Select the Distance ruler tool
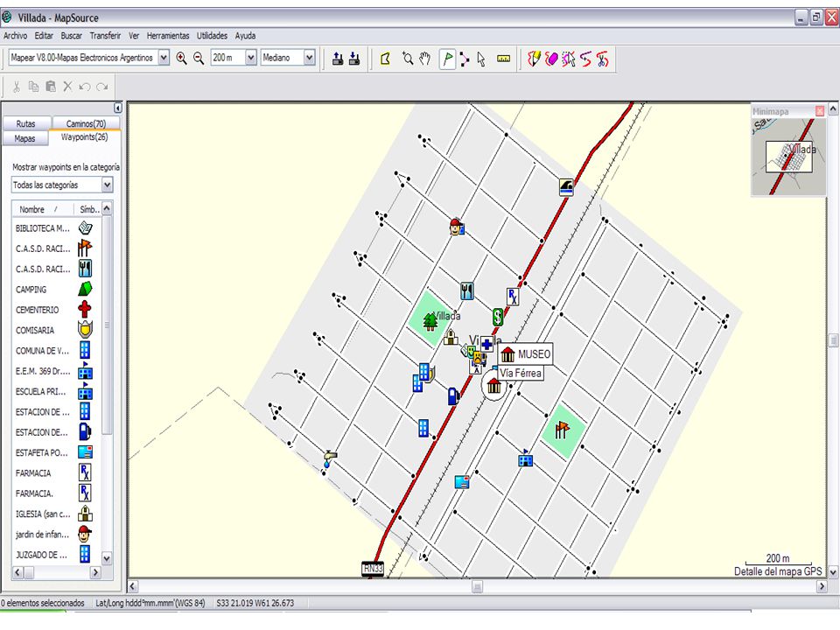The width and height of the screenshot is (840, 630). pos(503,59)
